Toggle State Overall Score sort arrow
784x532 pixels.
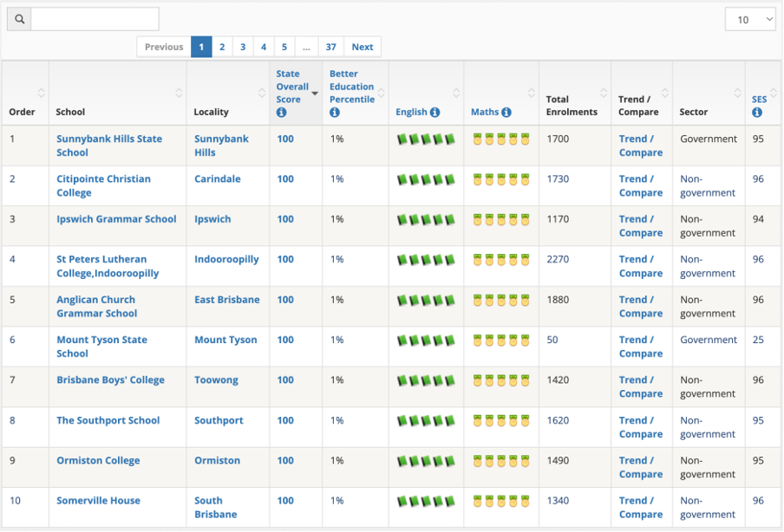point(315,94)
